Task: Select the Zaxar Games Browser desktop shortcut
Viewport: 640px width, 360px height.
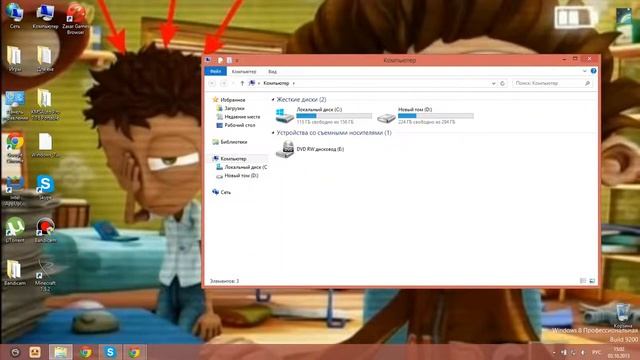Action: click(76, 19)
